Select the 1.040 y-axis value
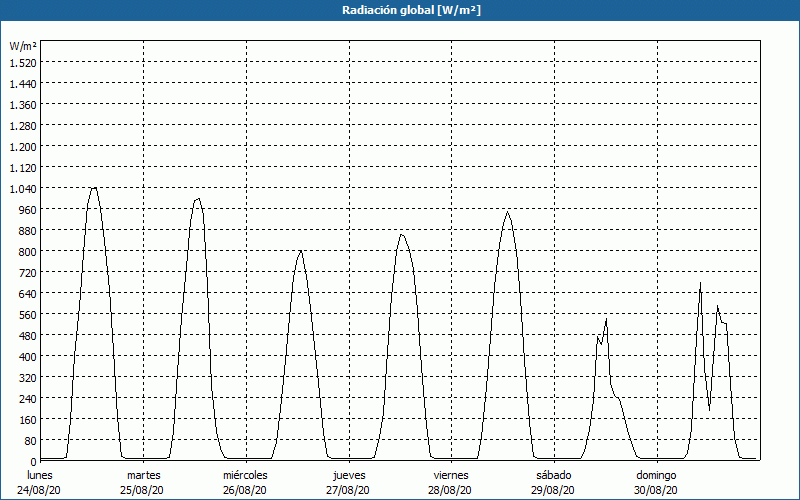 coord(23,189)
